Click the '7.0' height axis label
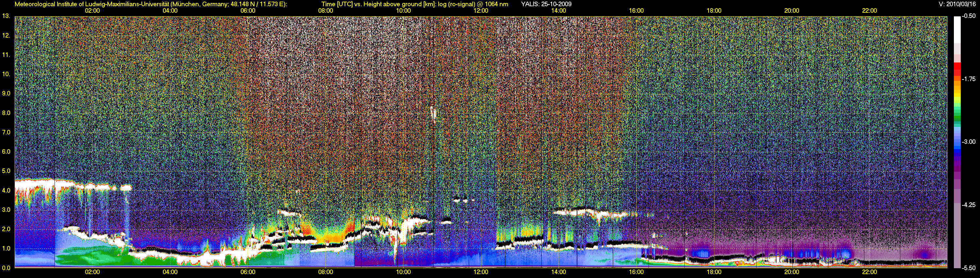This screenshot has width=980, height=278. pos(6,132)
